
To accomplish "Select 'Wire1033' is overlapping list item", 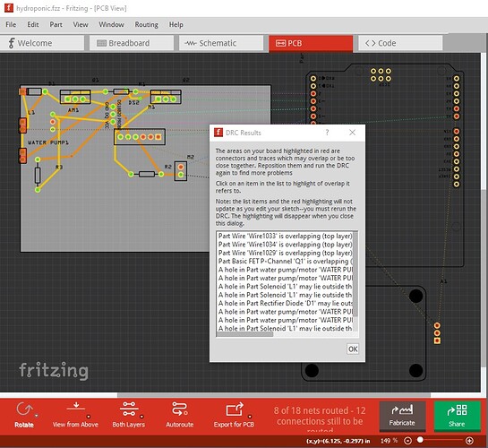I will (285, 236).
